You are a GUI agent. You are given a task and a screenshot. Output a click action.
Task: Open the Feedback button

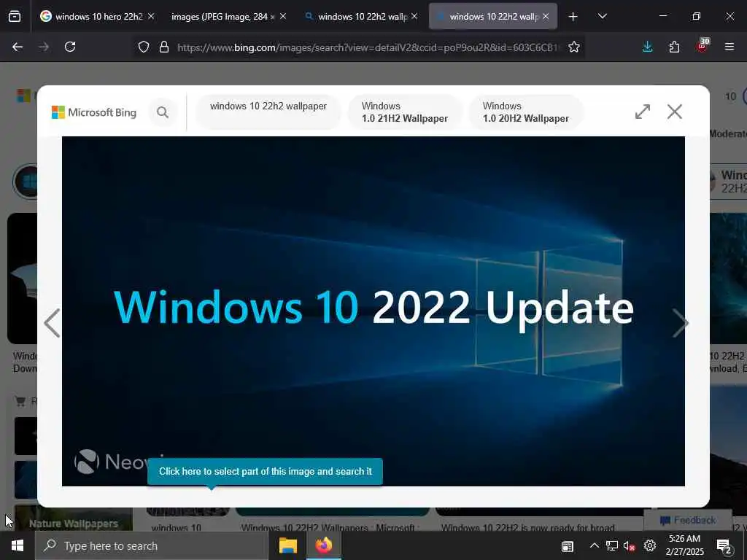(x=688, y=520)
